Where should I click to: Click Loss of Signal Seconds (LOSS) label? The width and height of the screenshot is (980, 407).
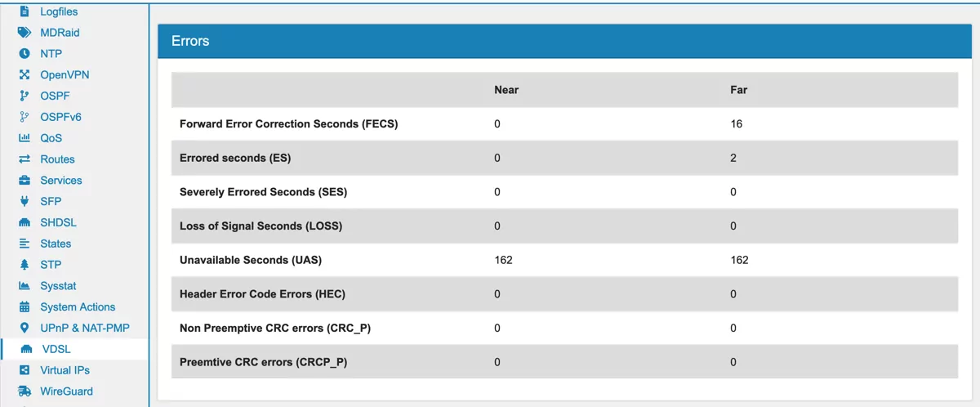pos(261,226)
